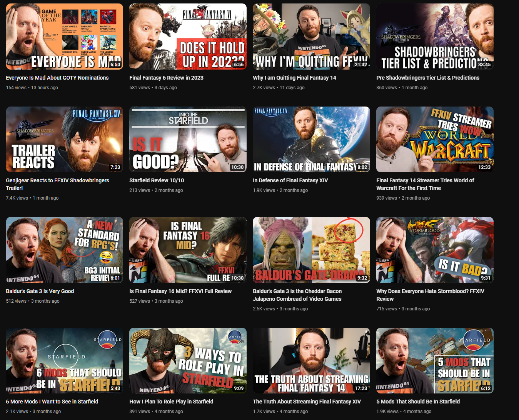Click the 'Final Fantasy 6 Review in 2023' title
The width and height of the screenshot is (519, 420).
(166, 78)
